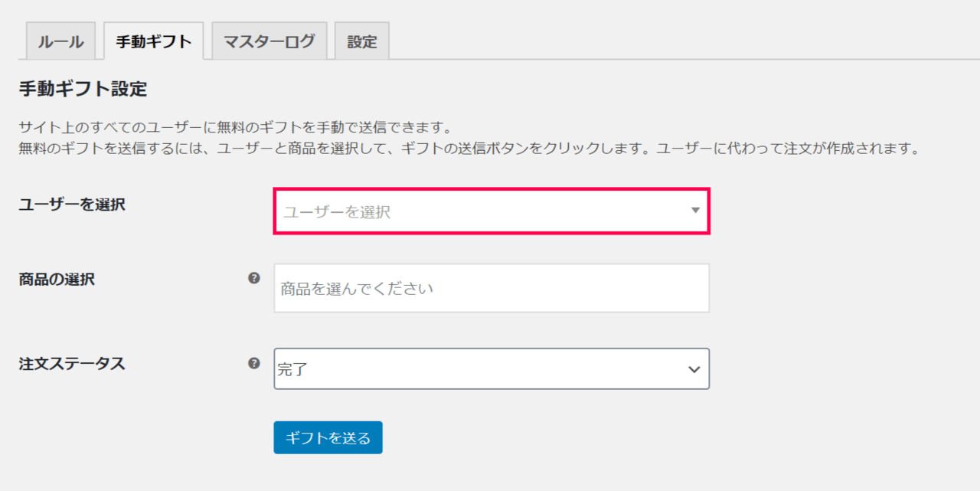
Task: Open the 注文ステータス chevron arrow
Action: coord(694,369)
